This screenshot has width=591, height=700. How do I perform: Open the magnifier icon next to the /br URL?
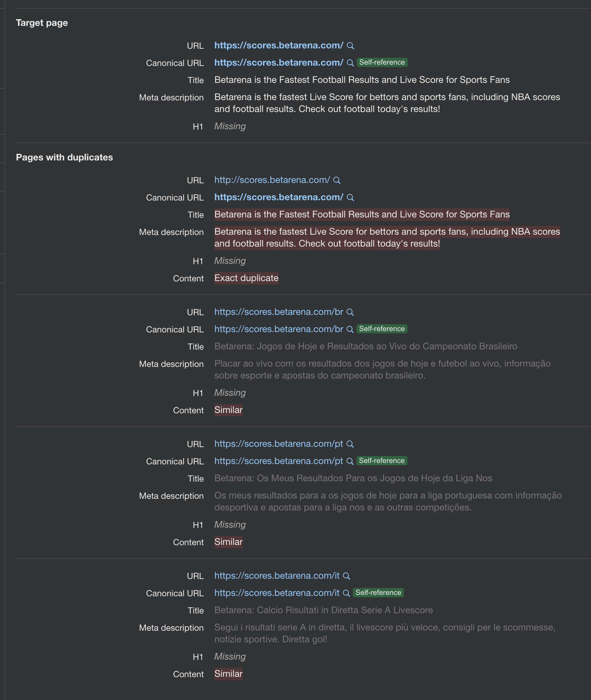(x=350, y=312)
